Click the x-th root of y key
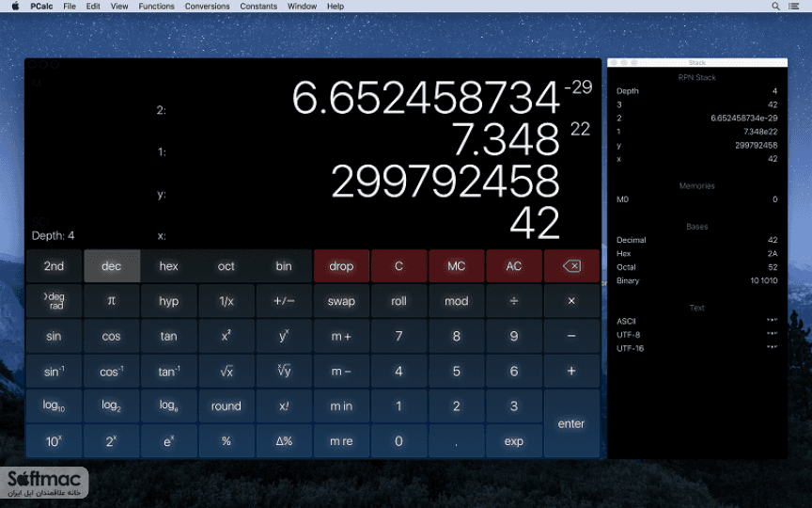The height and width of the screenshot is (508, 812). [x=284, y=372]
